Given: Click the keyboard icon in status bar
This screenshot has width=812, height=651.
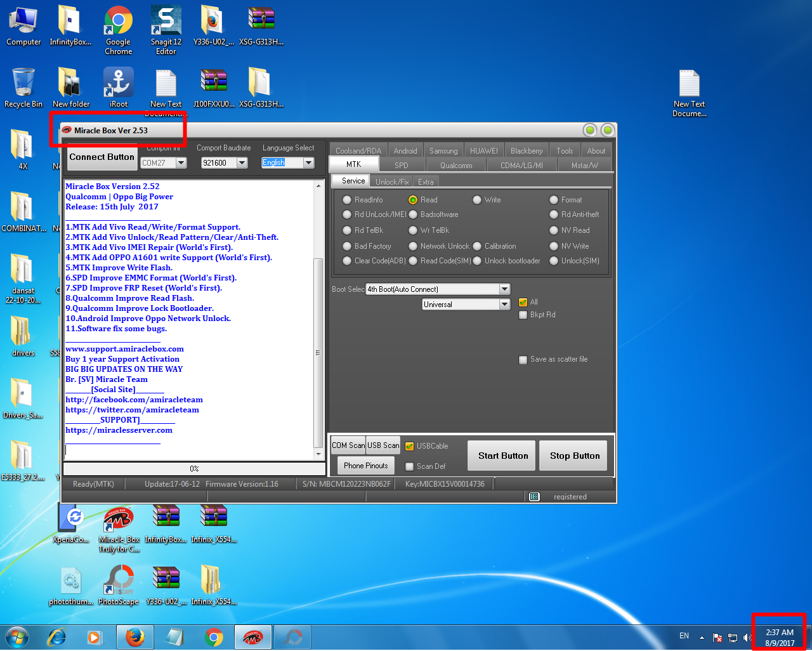Looking at the screenshot, I should 534,497.
